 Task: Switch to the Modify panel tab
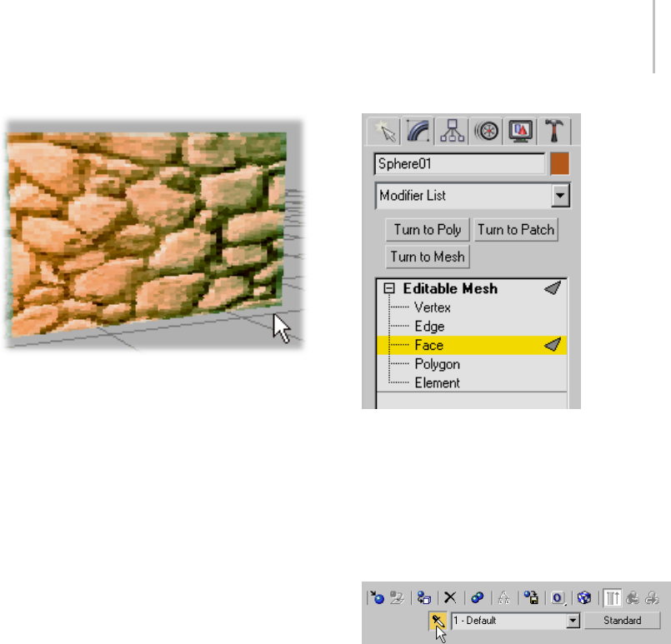(x=418, y=131)
